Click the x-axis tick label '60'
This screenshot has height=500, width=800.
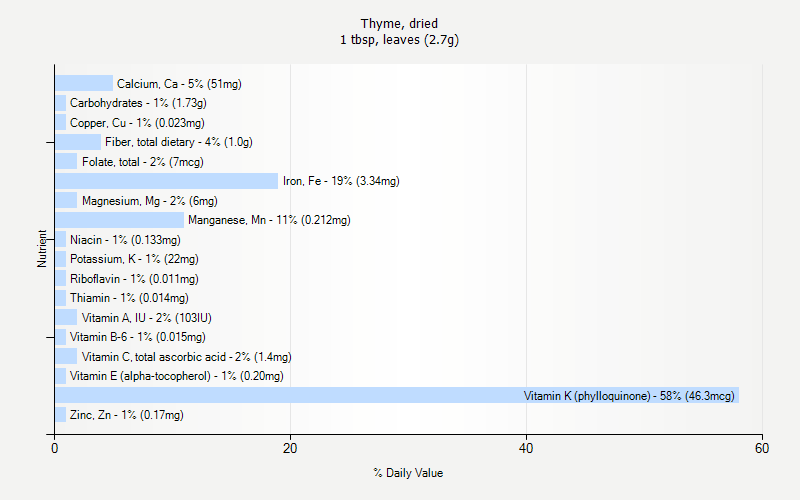coord(762,448)
